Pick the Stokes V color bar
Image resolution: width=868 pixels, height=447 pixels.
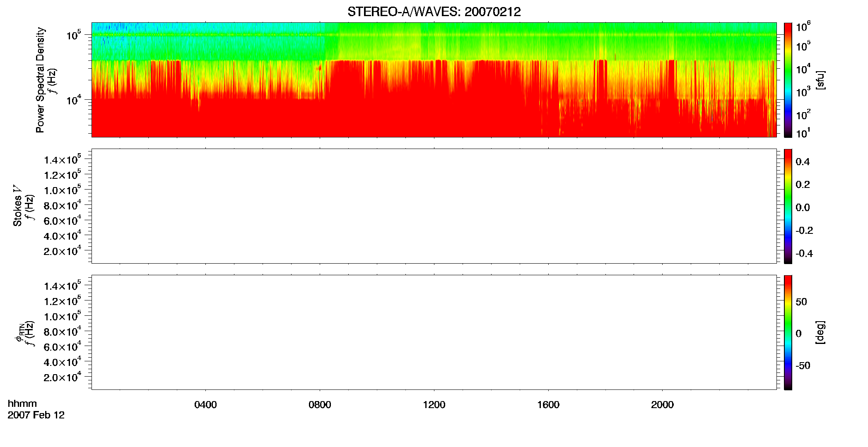point(788,206)
